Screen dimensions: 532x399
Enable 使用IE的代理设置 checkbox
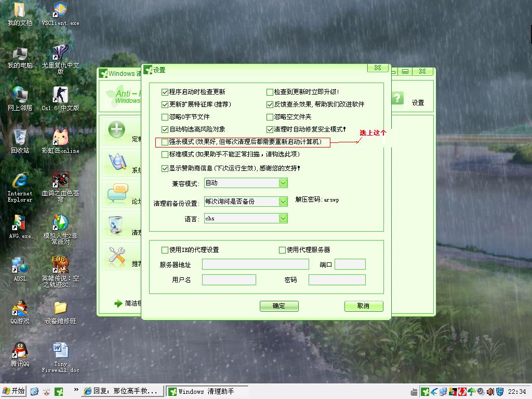click(x=165, y=250)
